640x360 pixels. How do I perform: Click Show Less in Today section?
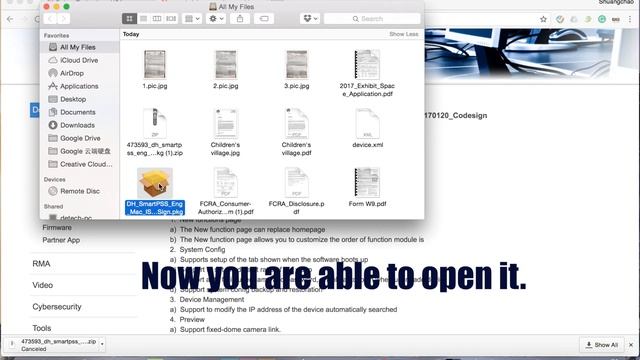403,34
